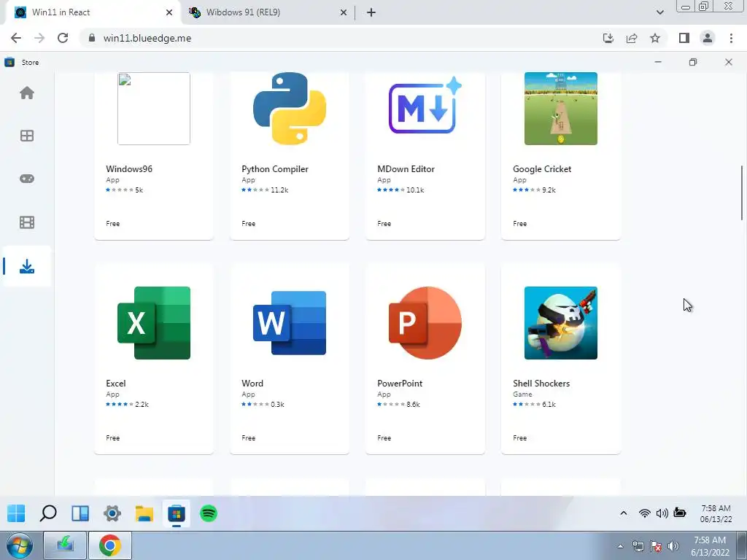Viewport: 747px width, 560px height.
Task: Click the Google Cricket title text
Action: (542, 169)
